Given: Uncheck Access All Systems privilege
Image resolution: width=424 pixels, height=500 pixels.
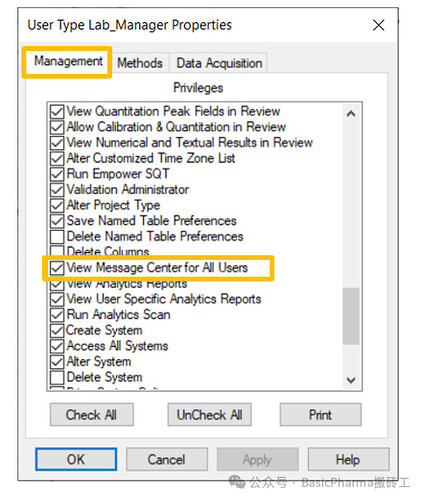Looking at the screenshot, I should (x=57, y=346).
